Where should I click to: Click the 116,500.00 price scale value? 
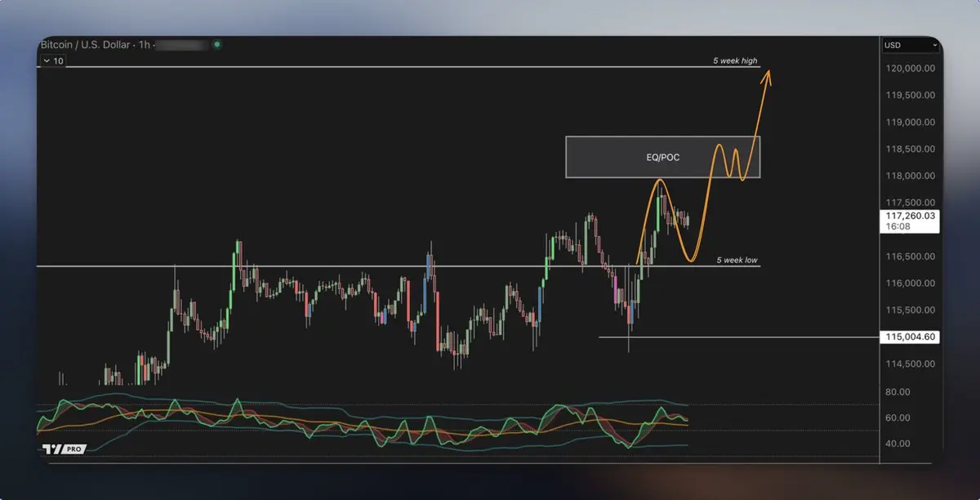[x=910, y=257]
